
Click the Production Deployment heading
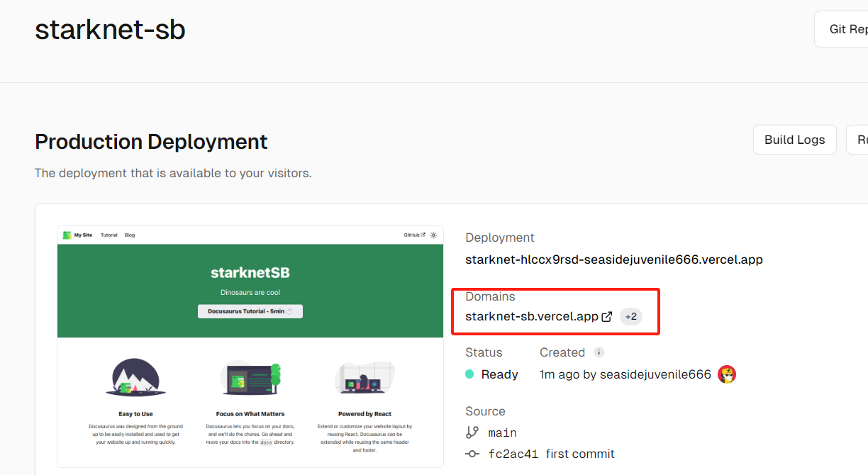click(x=151, y=142)
